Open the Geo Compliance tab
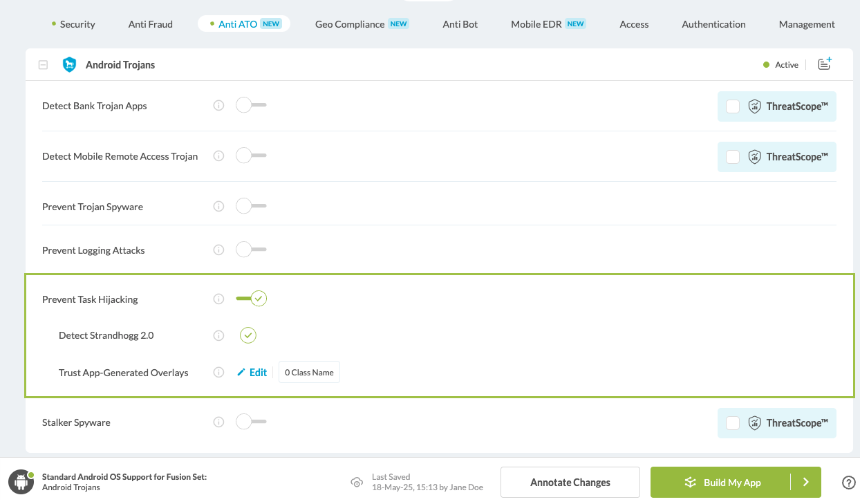This screenshot has height=504, width=860. 350,24
